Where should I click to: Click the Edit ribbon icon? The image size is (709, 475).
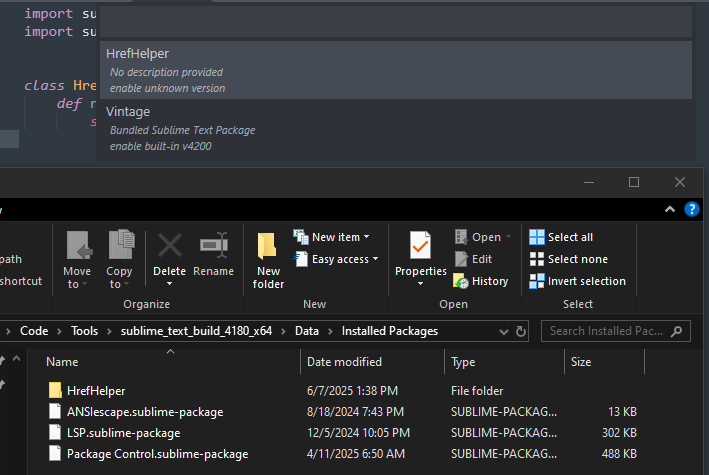click(461, 259)
